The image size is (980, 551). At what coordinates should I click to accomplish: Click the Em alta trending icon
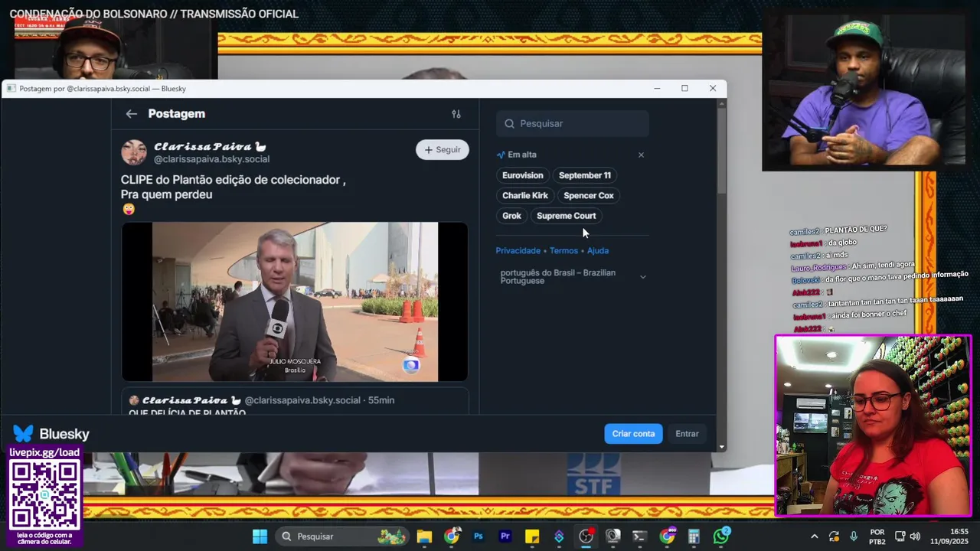click(x=501, y=155)
